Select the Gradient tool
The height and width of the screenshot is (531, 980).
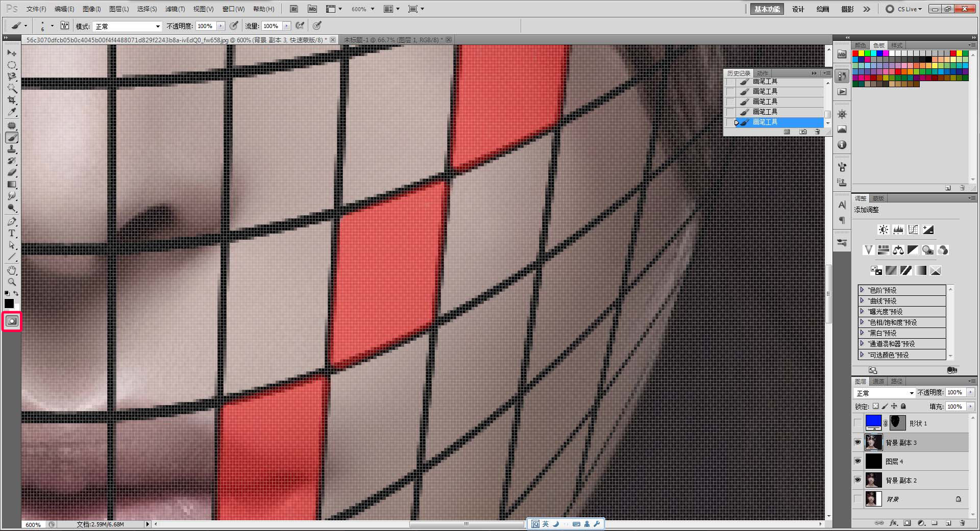[11, 184]
